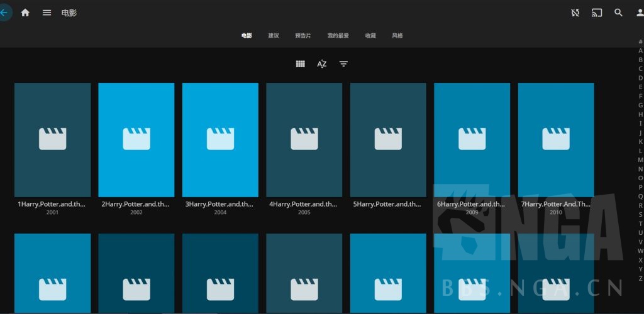Viewport: 644px width, 314px height.
Task: Open the 2Harry.Potter 2002 movie poster
Action: 136,140
